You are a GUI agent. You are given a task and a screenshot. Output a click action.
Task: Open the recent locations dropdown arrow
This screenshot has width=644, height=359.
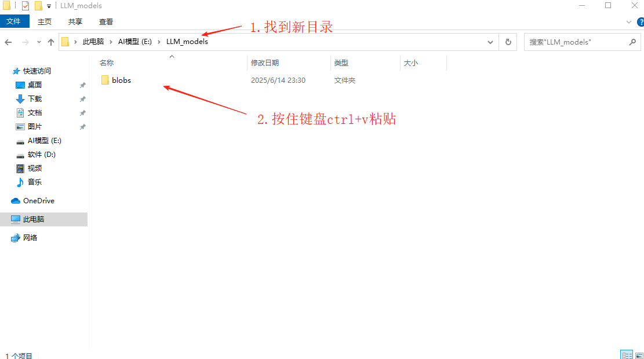(x=39, y=42)
